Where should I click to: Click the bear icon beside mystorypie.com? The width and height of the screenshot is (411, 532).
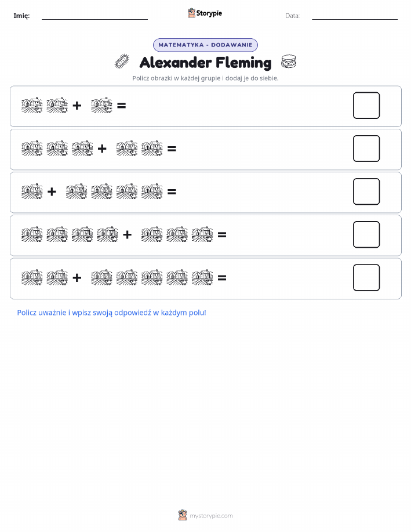183,515
